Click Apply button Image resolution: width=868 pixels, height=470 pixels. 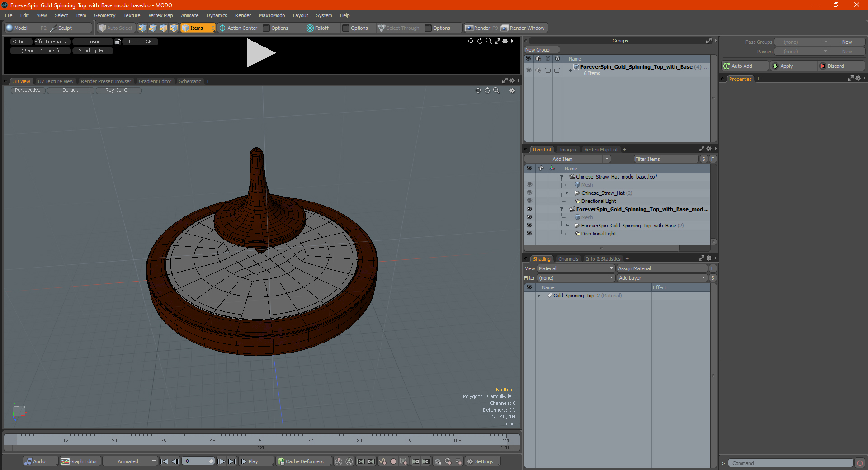(x=793, y=66)
